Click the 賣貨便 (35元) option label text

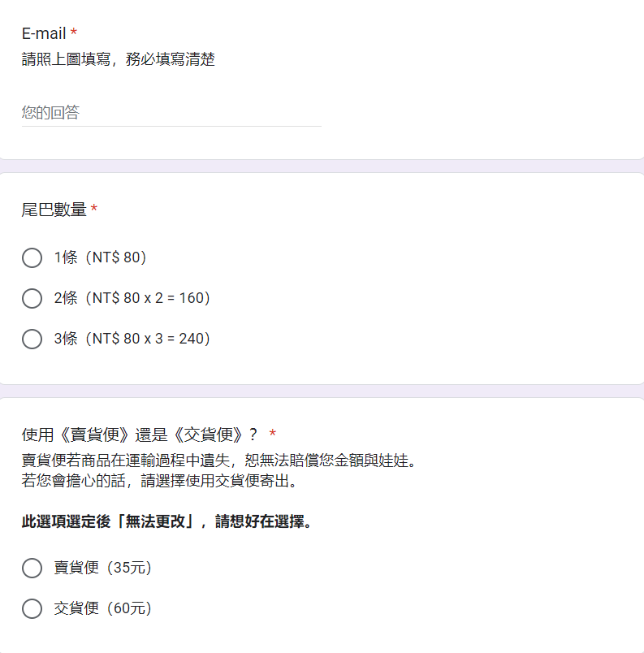[103, 568]
